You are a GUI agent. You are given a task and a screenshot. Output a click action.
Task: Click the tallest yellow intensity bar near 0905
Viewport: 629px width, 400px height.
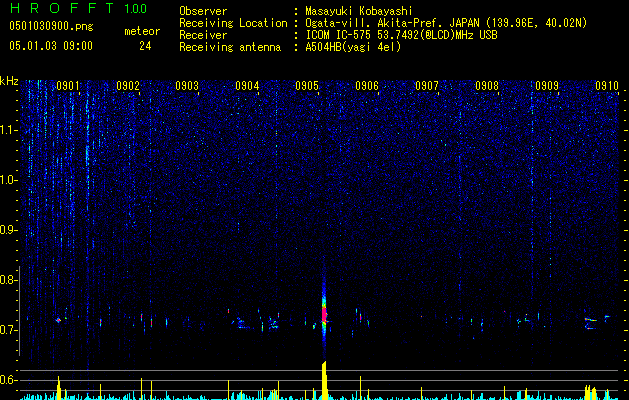click(x=325, y=380)
